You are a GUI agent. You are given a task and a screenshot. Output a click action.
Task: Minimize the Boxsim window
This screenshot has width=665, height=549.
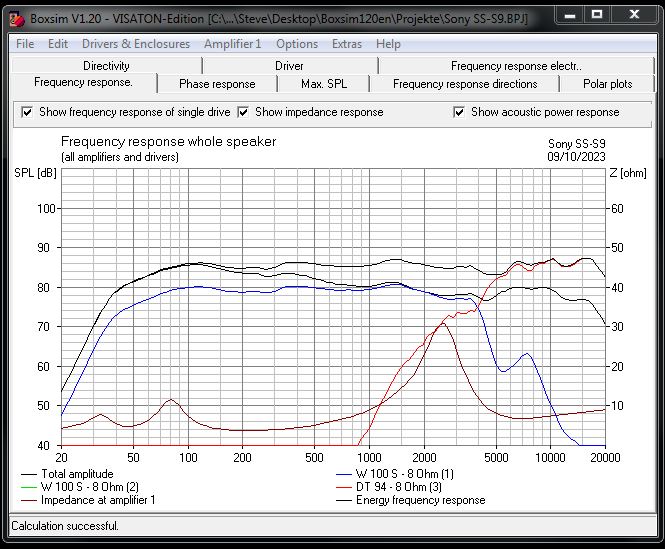[x=570, y=15]
